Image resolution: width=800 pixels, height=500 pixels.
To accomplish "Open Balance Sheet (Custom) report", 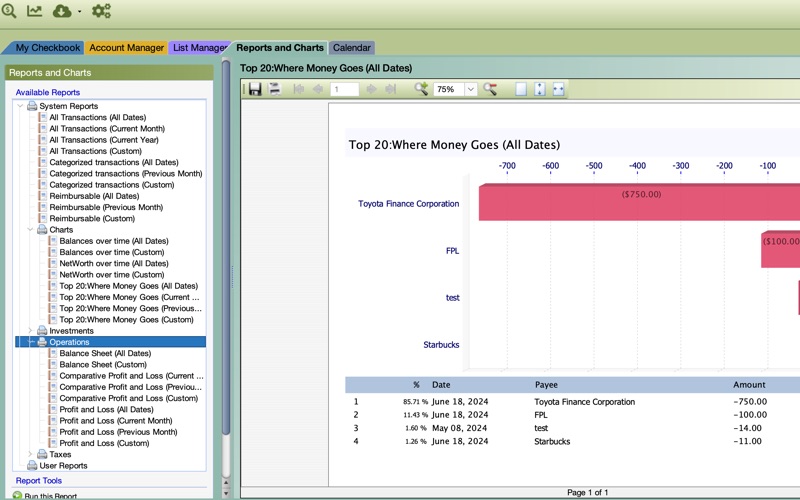I will 103,364.
